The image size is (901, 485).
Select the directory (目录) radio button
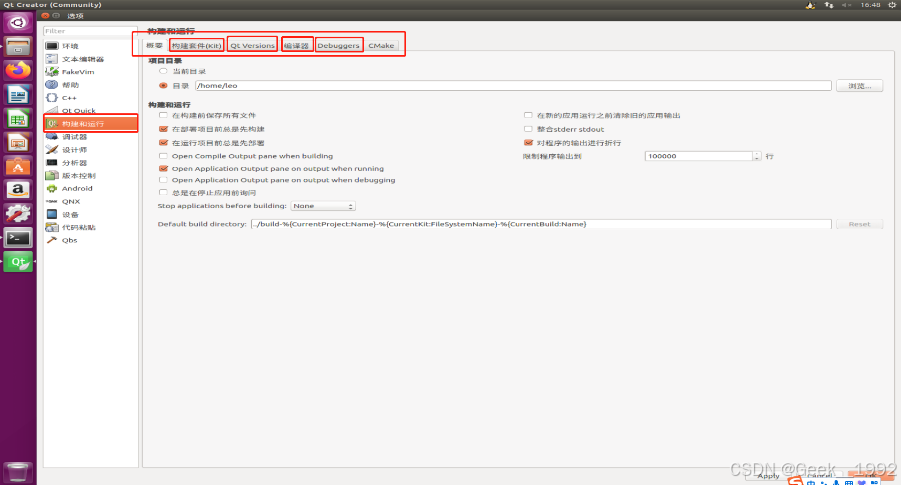[163, 86]
